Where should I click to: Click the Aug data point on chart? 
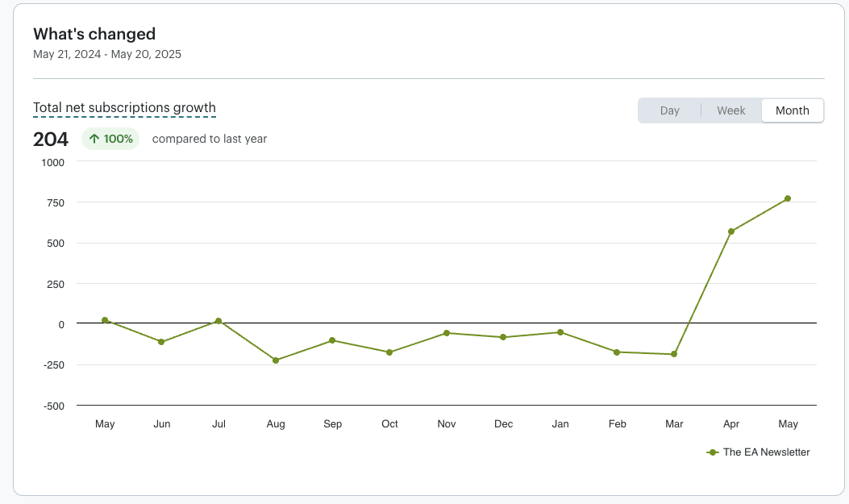pyautogui.click(x=276, y=360)
